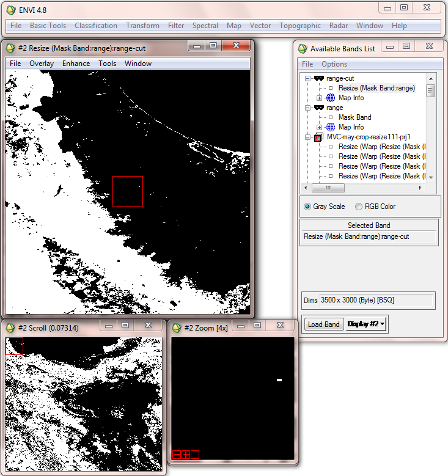Click 'MVC-may-crop-resize111-prj1' file name

(369, 137)
